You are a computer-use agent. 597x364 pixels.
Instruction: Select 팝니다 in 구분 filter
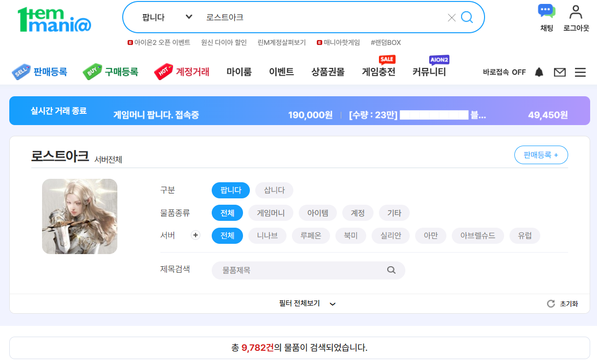tap(231, 190)
